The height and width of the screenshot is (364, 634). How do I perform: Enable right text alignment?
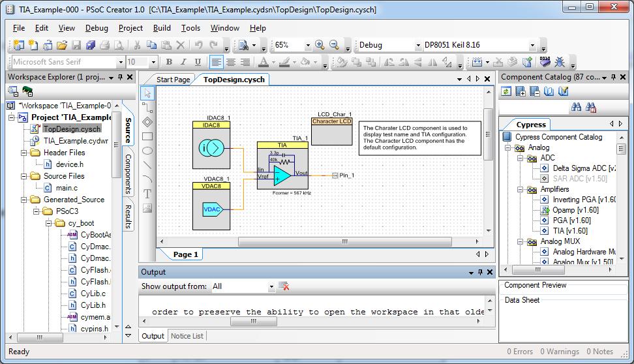coord(245,62)
